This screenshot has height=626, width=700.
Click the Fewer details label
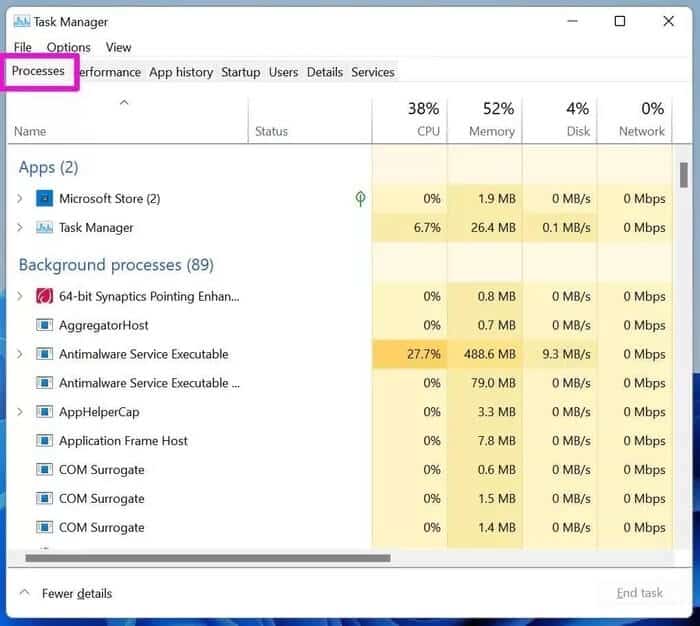[77, 593]
